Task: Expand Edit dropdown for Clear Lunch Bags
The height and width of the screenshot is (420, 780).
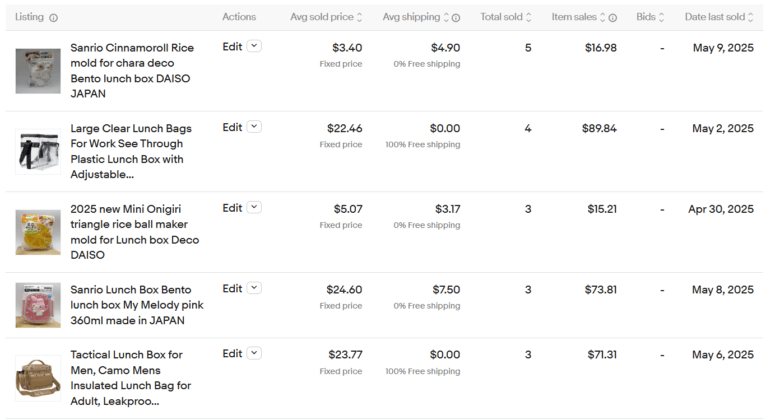Action: coord(254,127)
